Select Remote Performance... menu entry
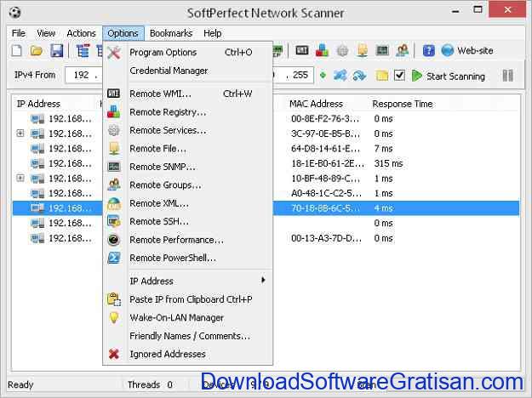 [187, 240]
